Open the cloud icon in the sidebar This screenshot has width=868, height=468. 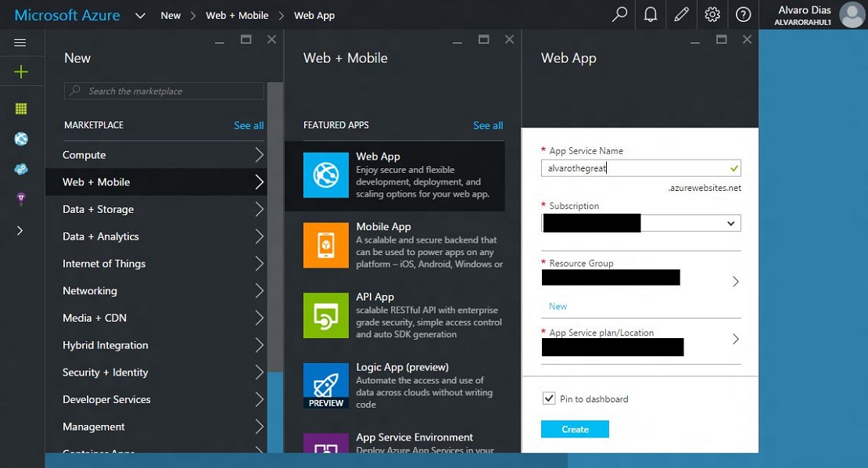[x=21, y=169]
